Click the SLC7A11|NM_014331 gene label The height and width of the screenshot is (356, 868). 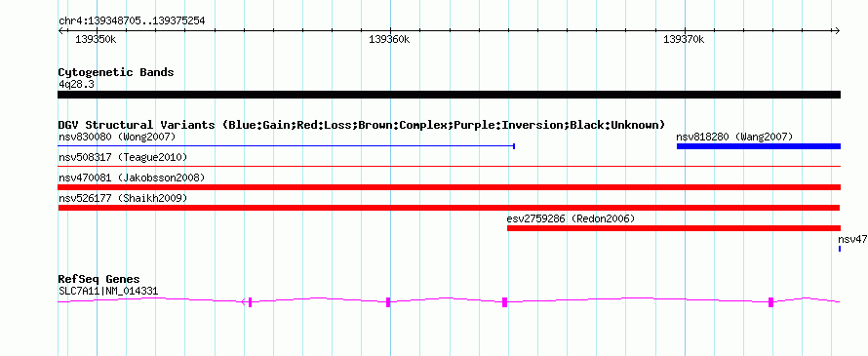109,291
